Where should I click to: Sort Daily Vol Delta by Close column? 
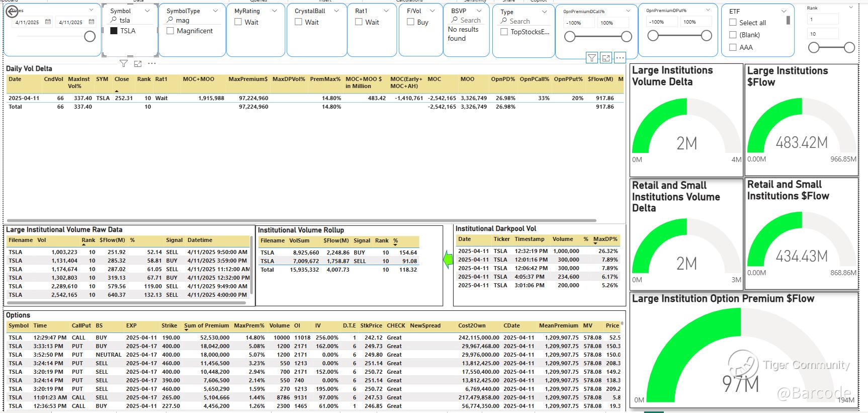tap(121, 79)
